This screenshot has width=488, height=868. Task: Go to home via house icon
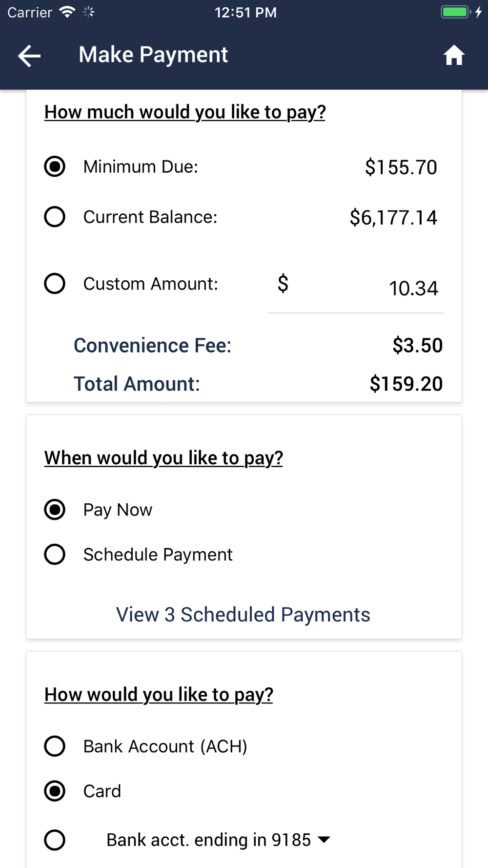(454, 55)
